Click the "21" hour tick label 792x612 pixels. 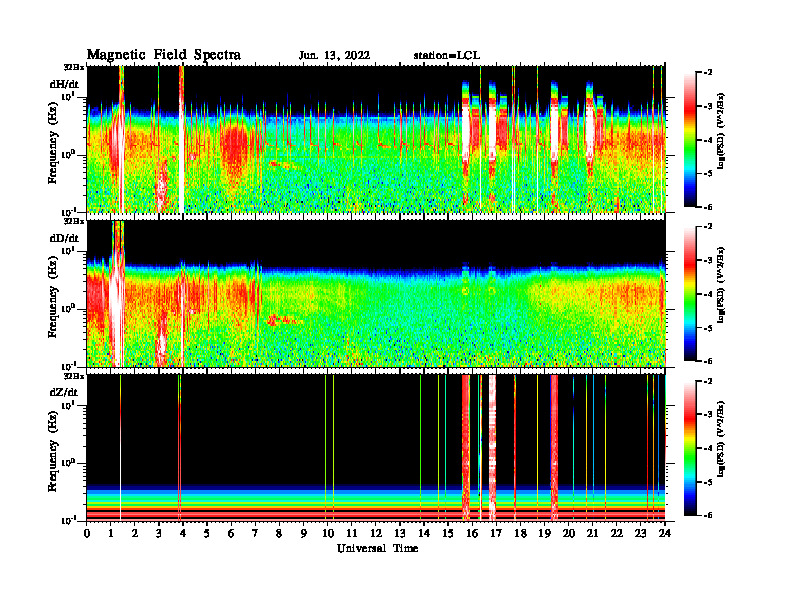coord(592,533)
